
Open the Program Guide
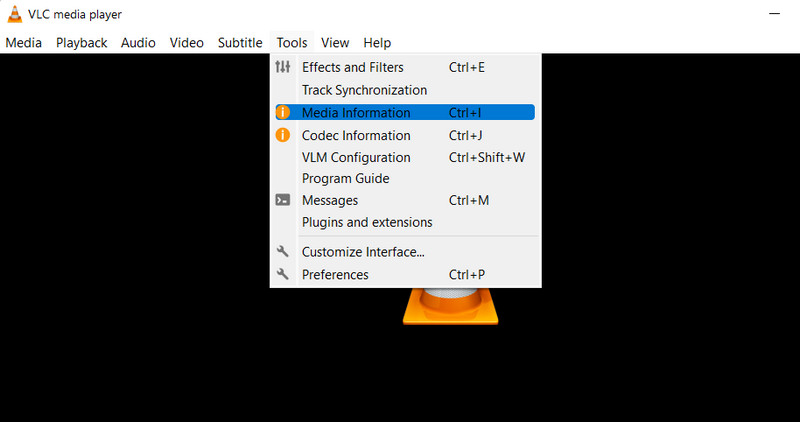click(x=345, y=178)
